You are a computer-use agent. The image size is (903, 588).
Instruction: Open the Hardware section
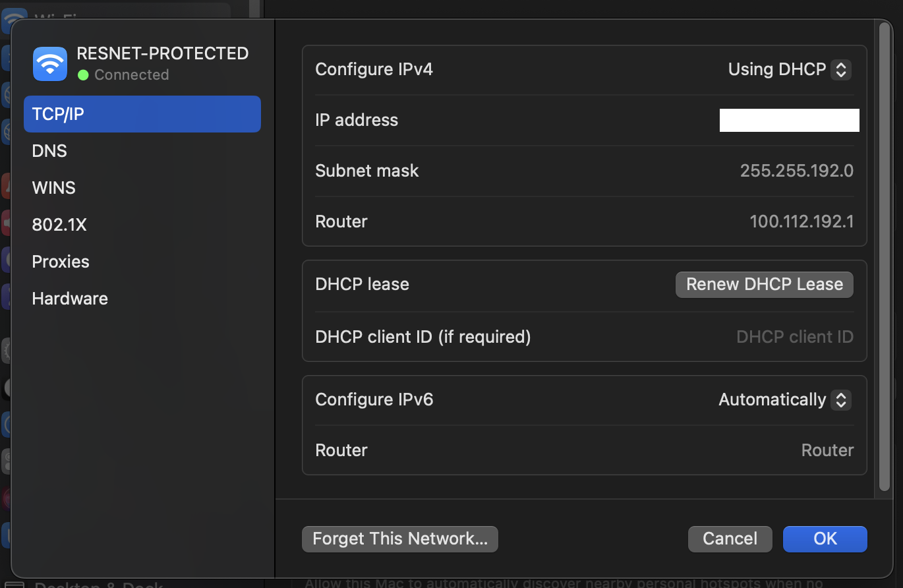coord(69,298)
